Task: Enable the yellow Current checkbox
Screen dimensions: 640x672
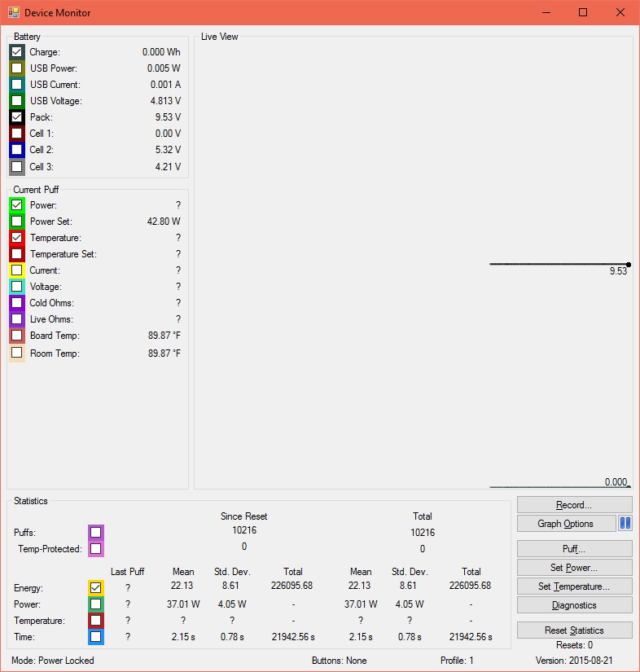Action: (x=17, y=270)
